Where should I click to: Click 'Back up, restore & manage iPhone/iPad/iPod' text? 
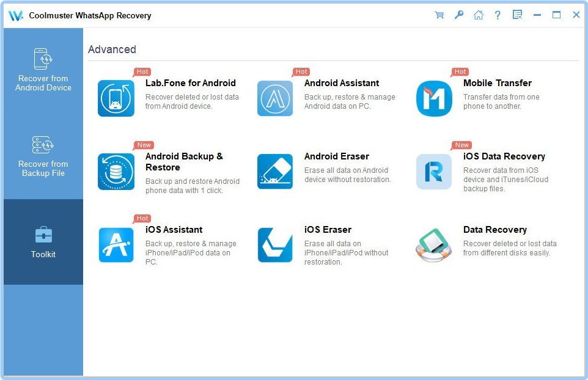click(191, 252)
